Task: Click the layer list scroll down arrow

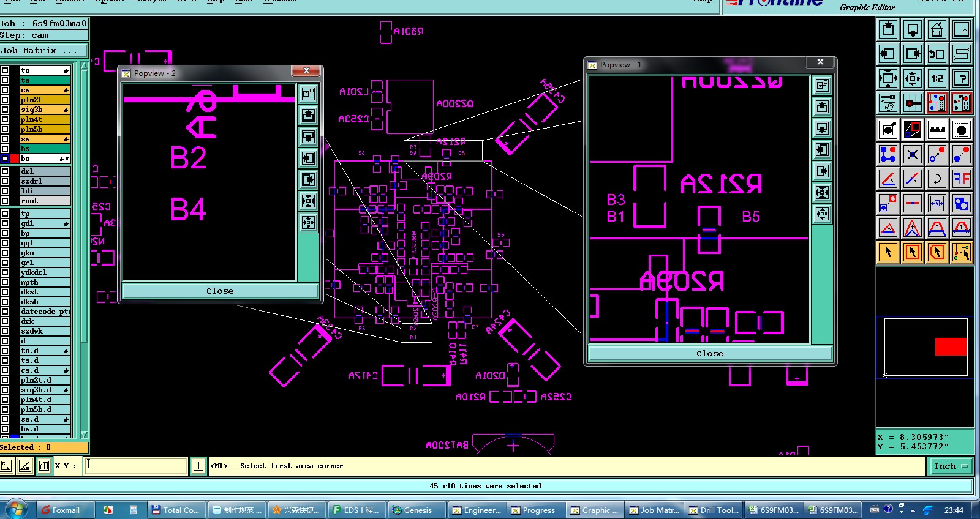Action: [x=85, y=435]
